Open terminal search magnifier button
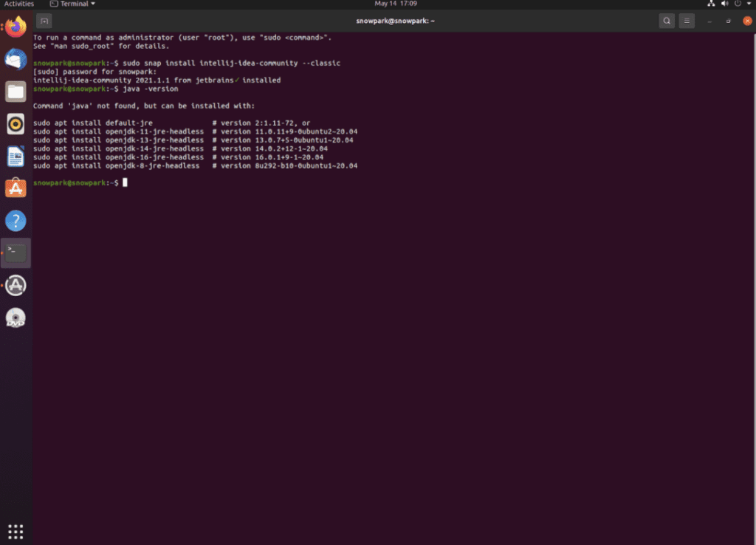The image size is (756, 545). click(x=667, y=21)
